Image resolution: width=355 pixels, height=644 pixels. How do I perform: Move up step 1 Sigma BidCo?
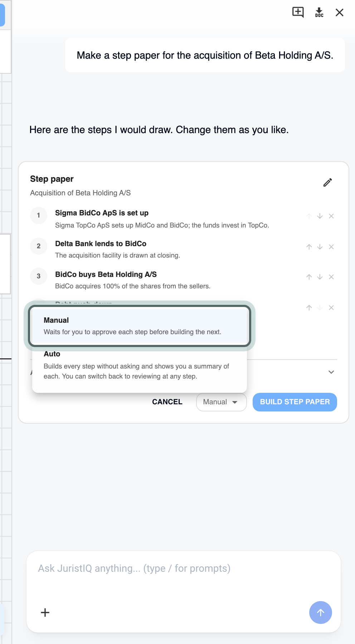point(309,216)
